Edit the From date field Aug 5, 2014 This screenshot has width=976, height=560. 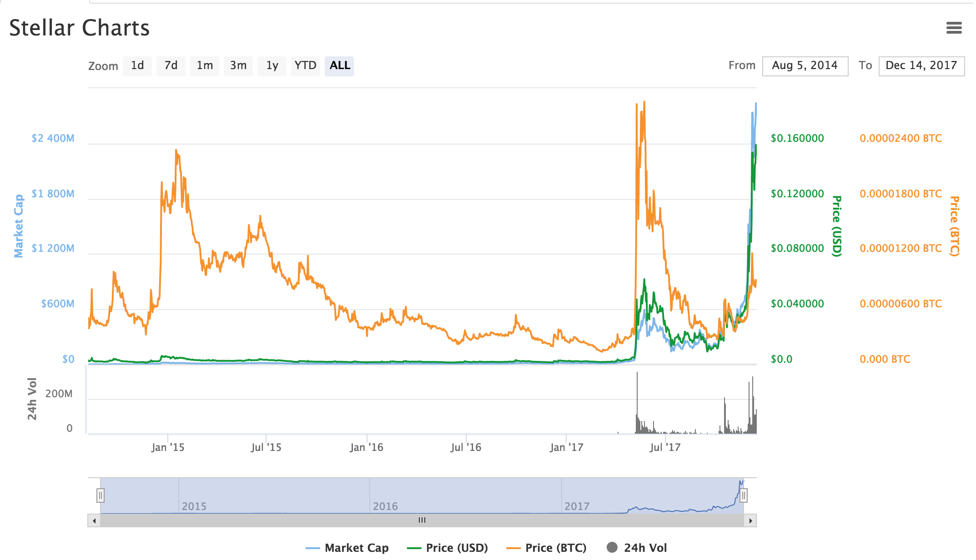(805, 66)
